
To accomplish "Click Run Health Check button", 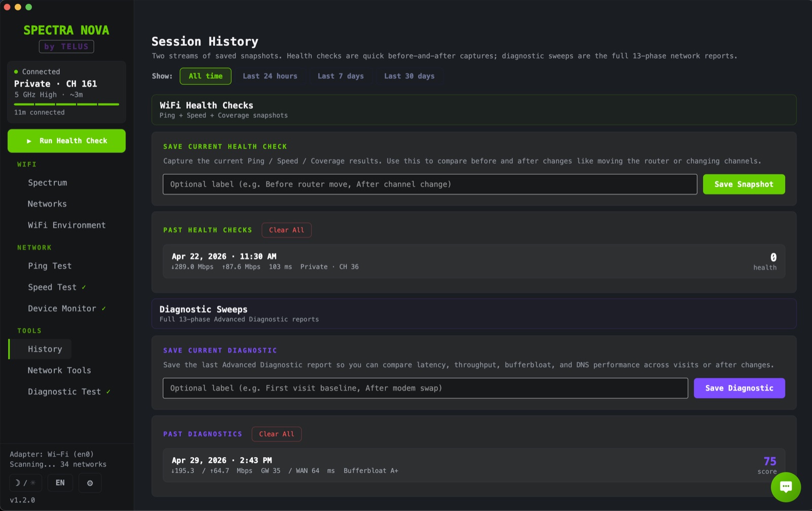I will (66, 141).
